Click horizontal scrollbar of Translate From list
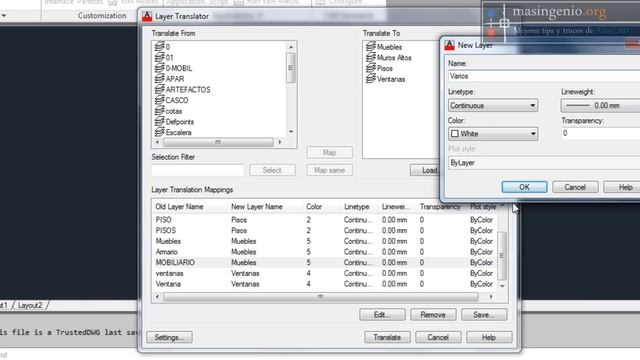Image resolution: width=640 pixels, height=360 pixels. (218, 142)
